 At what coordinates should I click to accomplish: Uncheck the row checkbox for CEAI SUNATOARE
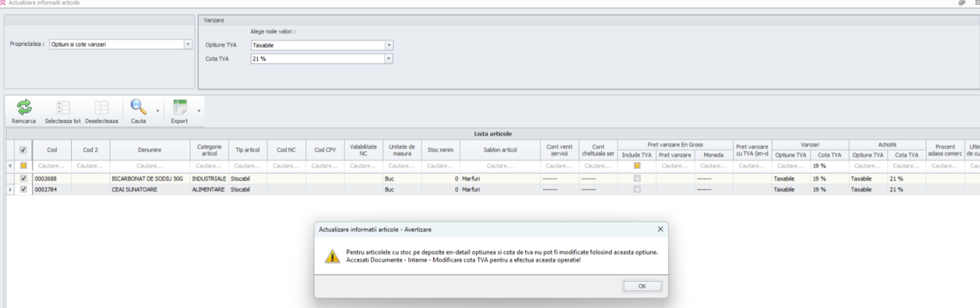click(23, 189)
